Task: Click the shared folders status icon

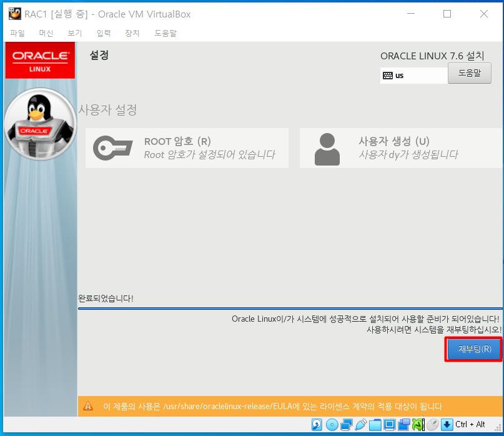Action: [375, 425]
